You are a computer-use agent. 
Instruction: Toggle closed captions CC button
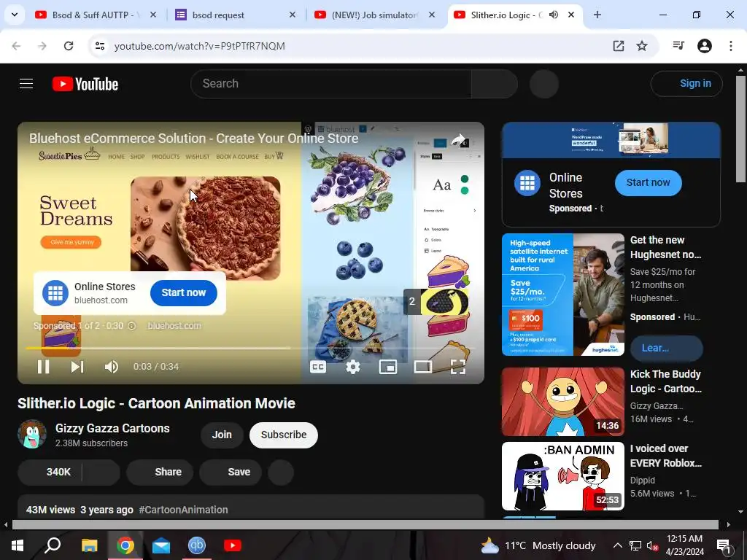318,367
